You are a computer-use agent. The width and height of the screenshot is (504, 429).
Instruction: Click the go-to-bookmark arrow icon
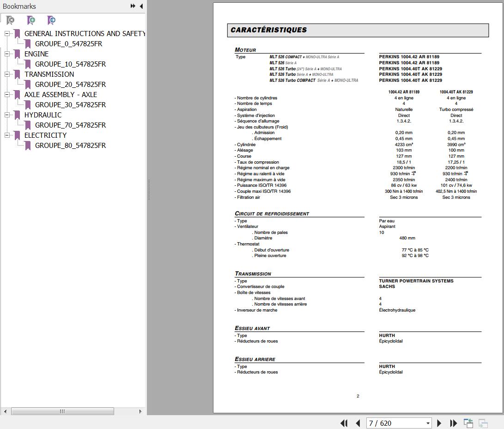click(x=51, y=20)
